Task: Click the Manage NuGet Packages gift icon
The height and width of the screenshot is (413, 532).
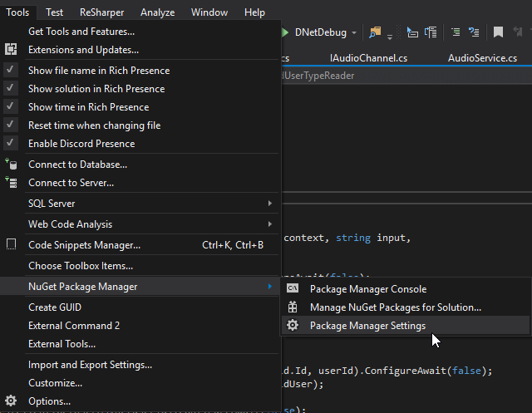Action: (293, 307)
